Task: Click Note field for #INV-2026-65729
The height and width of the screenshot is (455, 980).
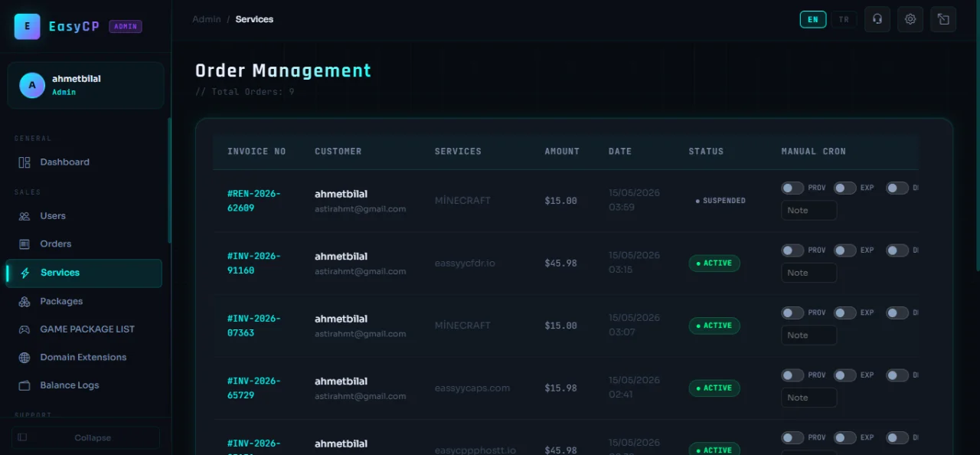Action: pyautogui.click(x=809, y=398)
